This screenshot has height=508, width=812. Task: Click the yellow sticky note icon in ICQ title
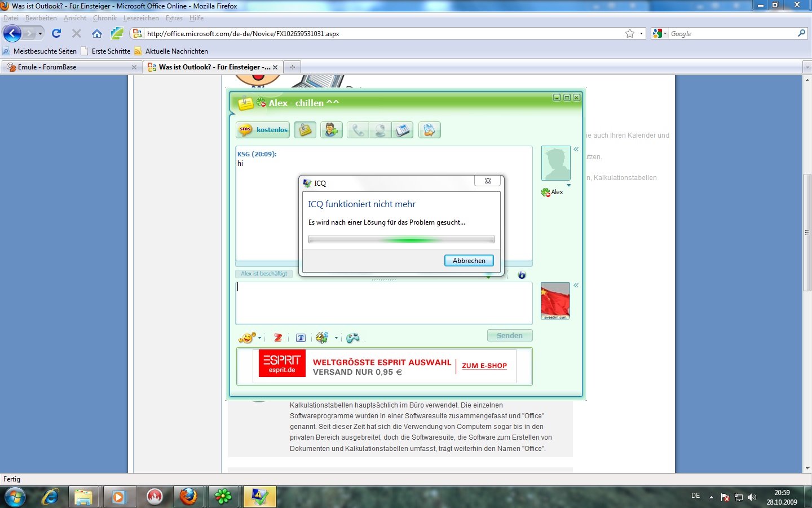246,104
